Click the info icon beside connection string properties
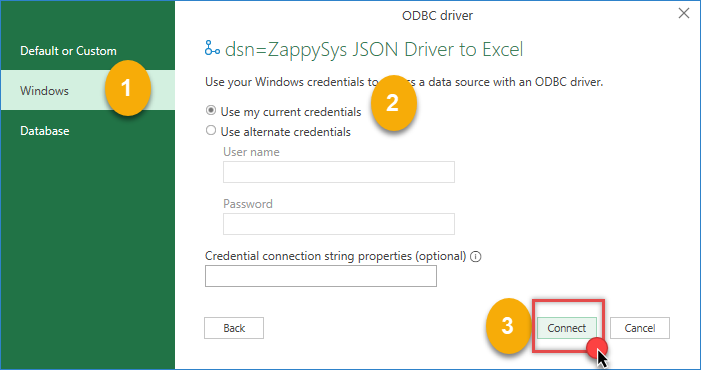 [x=476, y=256]
